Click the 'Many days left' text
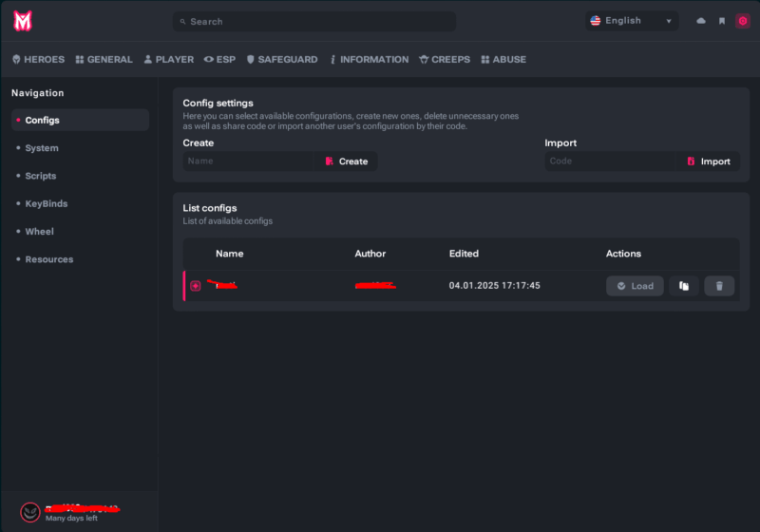760x532 pixels. 72,519
